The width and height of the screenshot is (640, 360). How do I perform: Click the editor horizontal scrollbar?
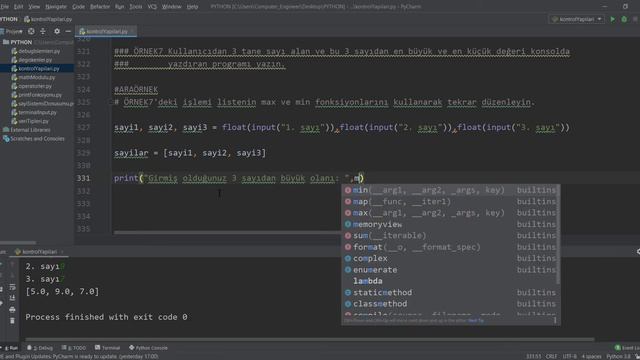click(x=227, y=233)
